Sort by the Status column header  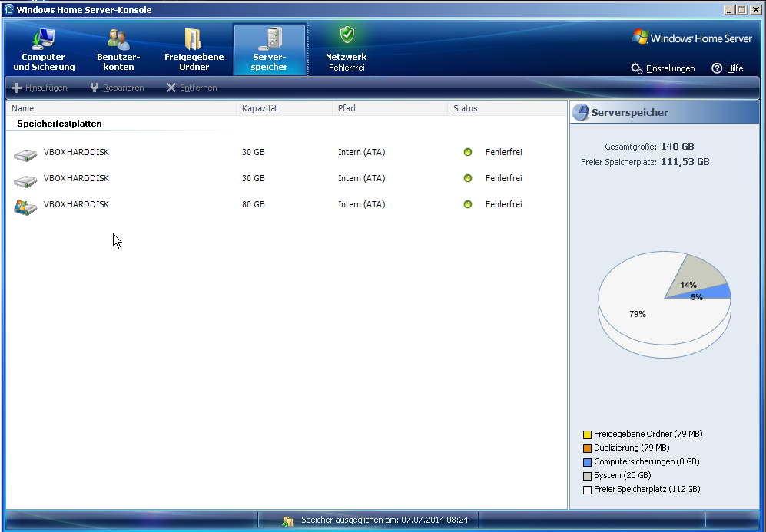(507, 108)
